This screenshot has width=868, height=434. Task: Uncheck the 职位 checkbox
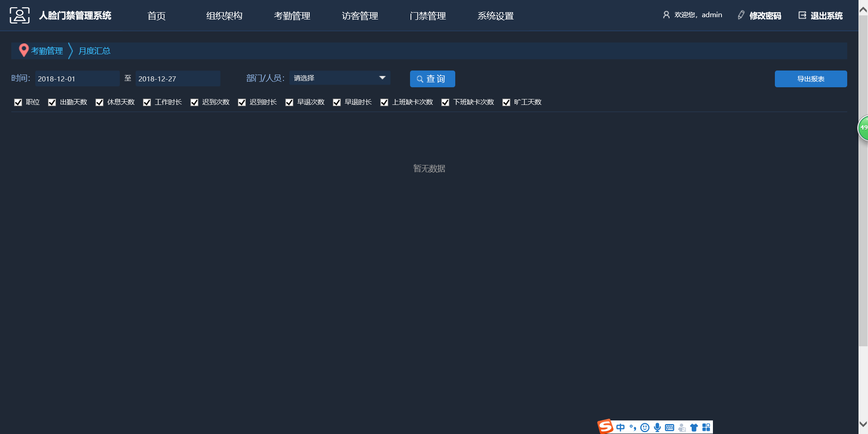point(18,103)
